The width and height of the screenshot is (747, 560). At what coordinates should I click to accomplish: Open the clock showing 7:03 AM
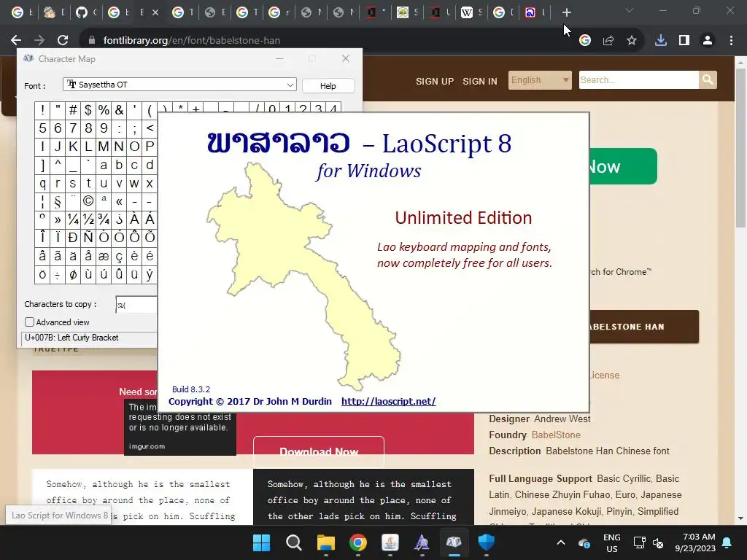tap(695, 542)
